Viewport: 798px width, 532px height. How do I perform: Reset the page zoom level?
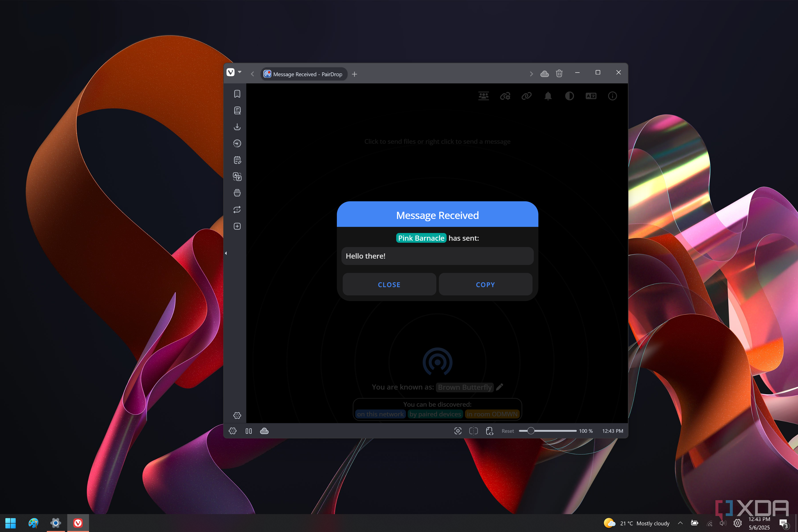[x=507, y=431]
